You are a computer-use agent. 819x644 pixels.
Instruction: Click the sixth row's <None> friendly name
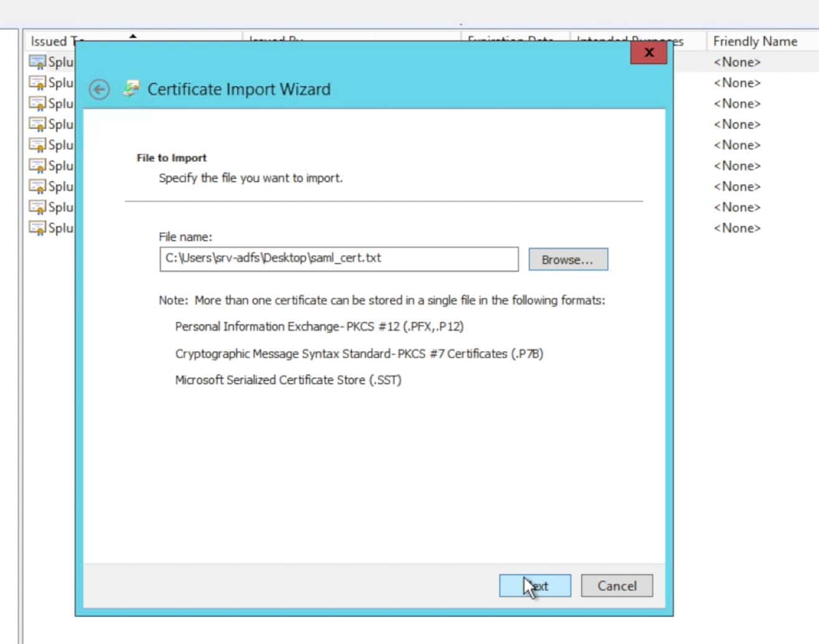pyautogui.click(x=737, y=166)
